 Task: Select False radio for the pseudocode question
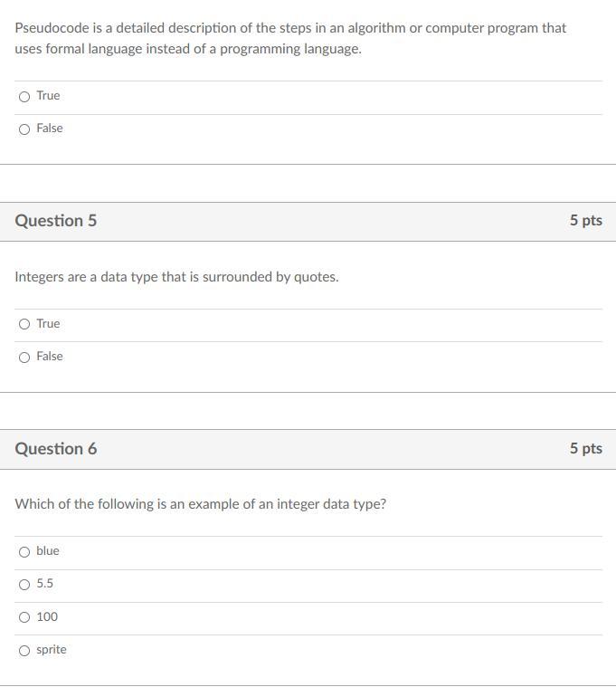(x=24, y=129)
